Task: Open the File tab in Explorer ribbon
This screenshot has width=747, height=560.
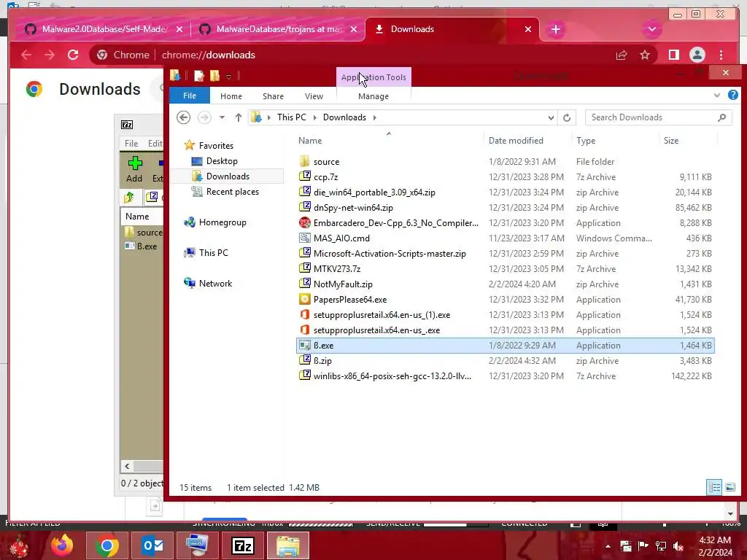Action: point(190,96)
